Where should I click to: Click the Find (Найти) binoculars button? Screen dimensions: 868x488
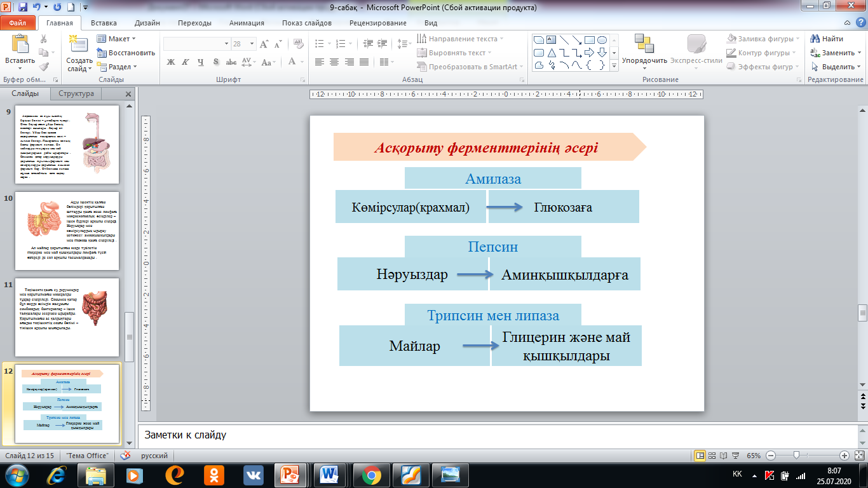826,39
